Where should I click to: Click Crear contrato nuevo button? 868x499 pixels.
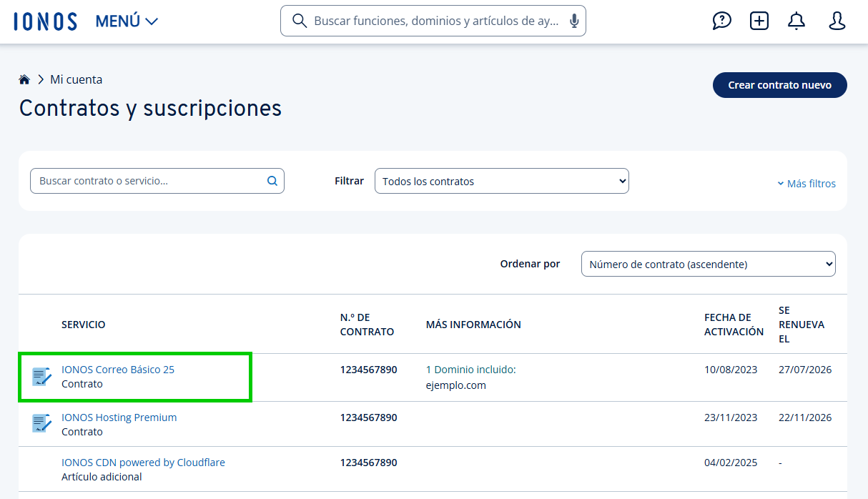780,85
